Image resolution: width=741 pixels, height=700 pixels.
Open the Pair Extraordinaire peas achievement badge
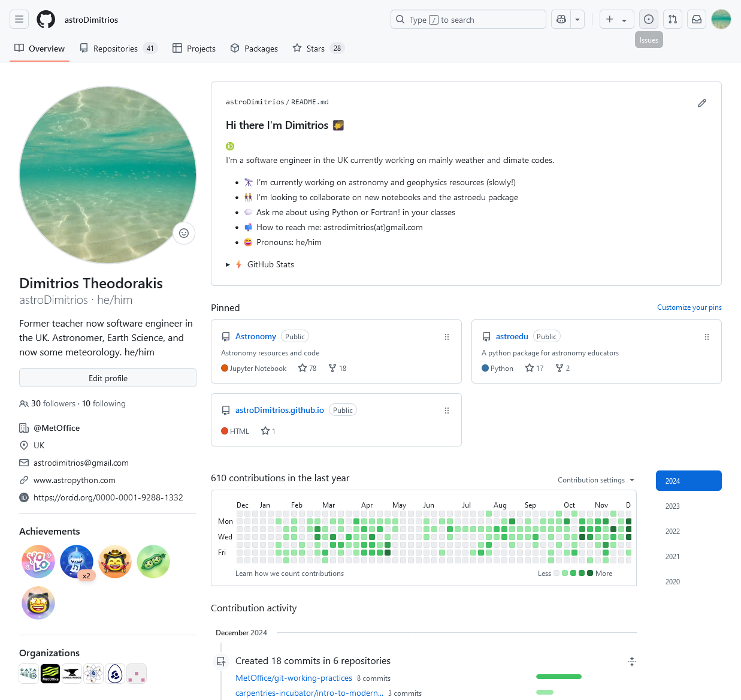point(153,562)
